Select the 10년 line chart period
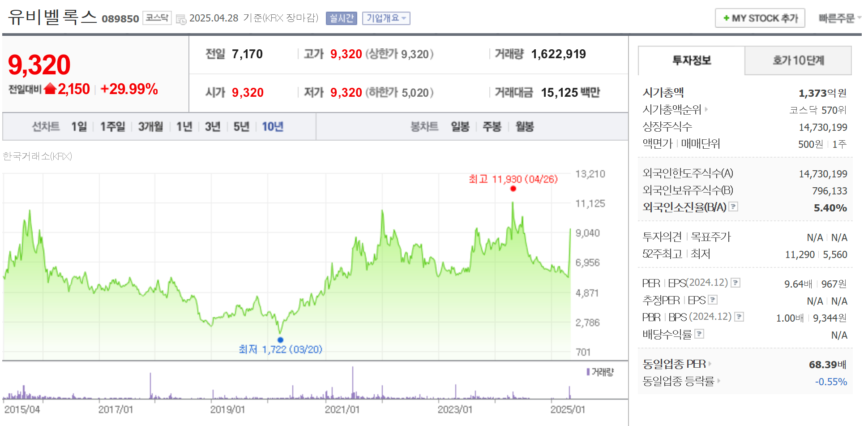Screen dimensions: 868x426 click(x=273, y=126)
